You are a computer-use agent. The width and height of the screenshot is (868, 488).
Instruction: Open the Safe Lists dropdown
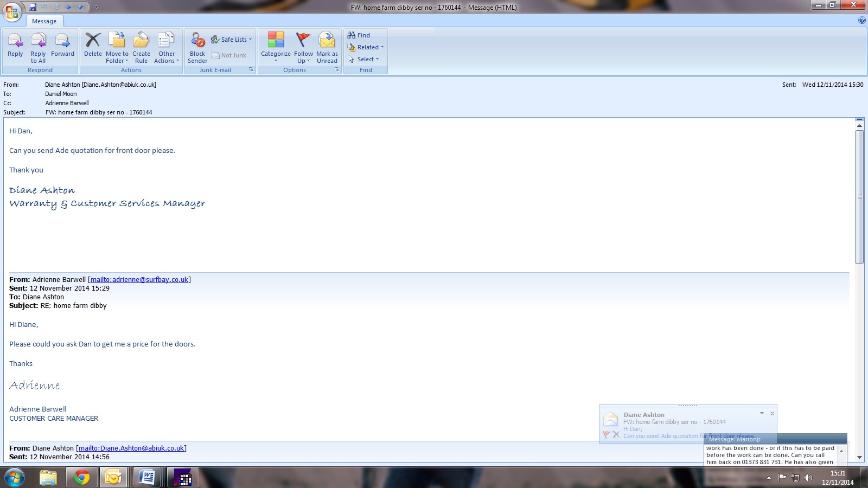232,40
